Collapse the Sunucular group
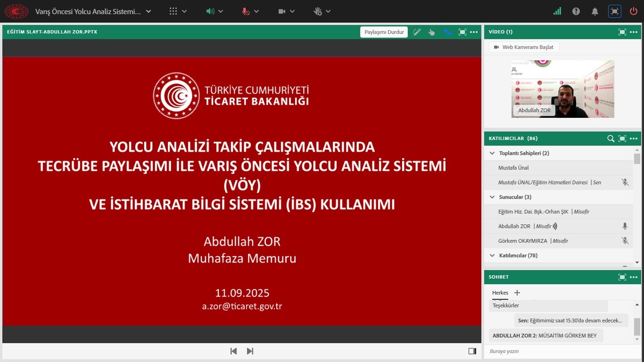This screenshot has height=362, width=644. pos(492,197)
